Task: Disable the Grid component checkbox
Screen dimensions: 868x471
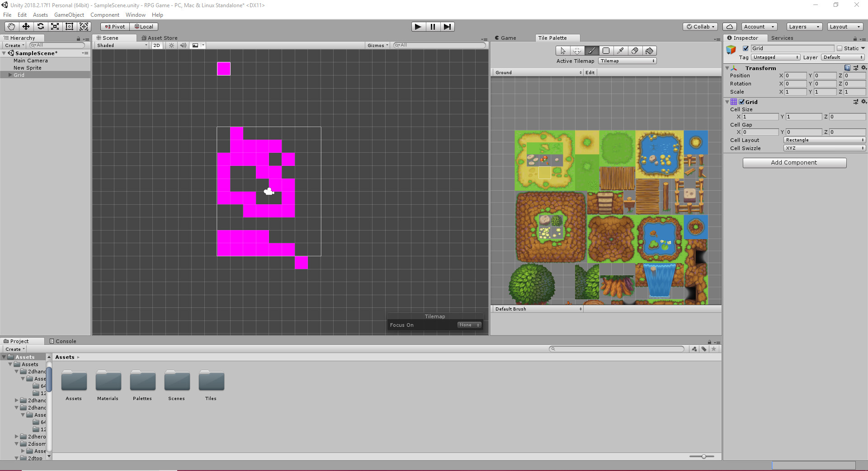Action: pos(741,102)
